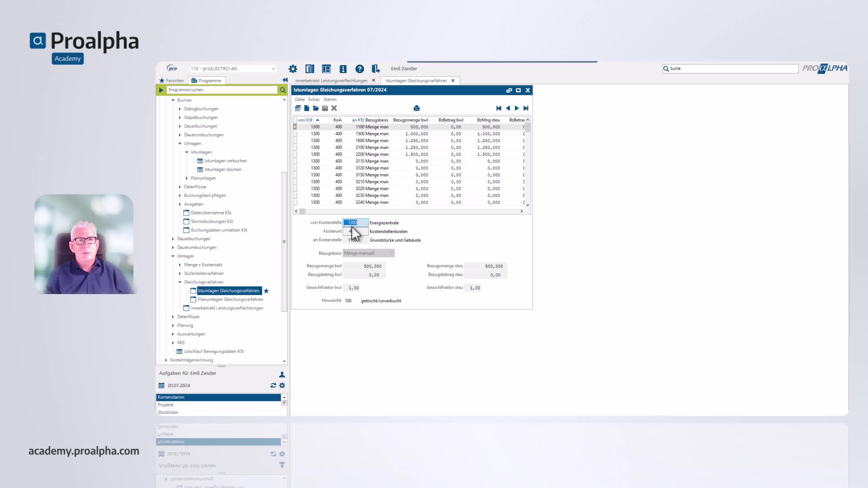Click the delete X toolbar icon
The width and height of the screenshot is (868, 488).
[334, 108]
